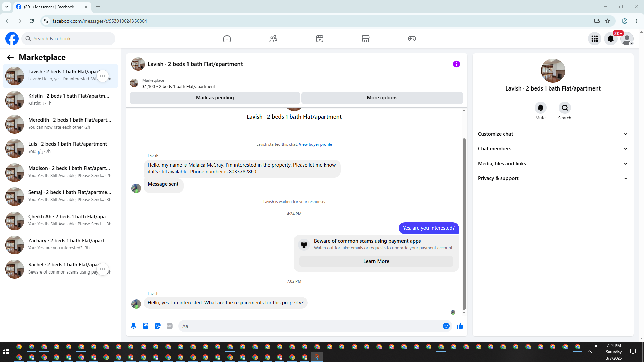Screen dimensions: 644x362
Task: Open Zachary conversation
Action: (60, 245)
